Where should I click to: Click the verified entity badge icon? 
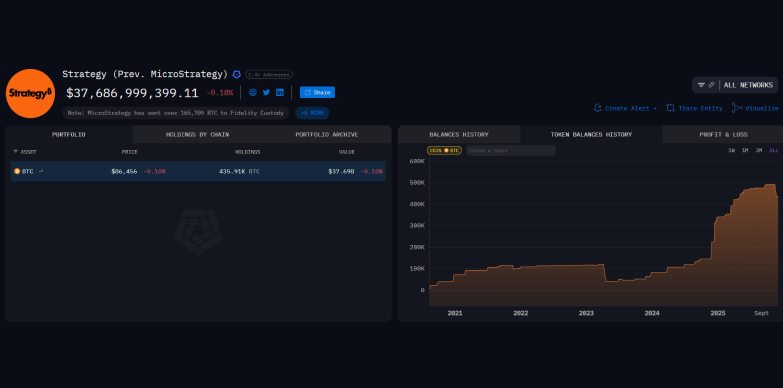point(237,74)
